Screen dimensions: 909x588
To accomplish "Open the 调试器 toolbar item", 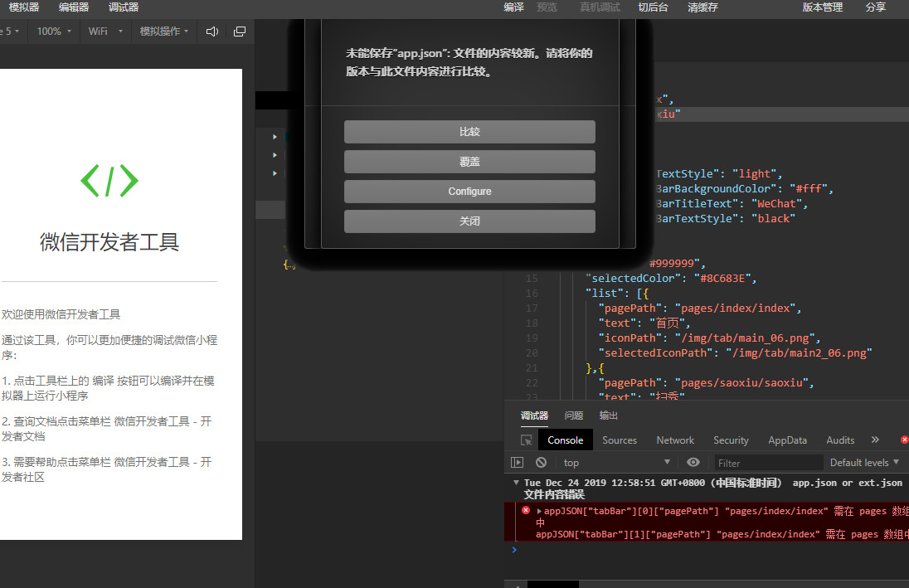I will click(x=124, y=7).
